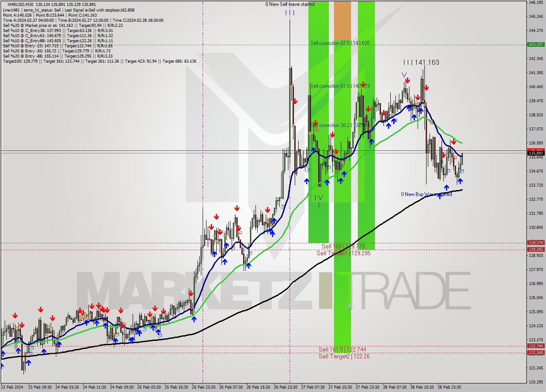This screenshot has width=546, height=392.
Task: Click 'Sell %10 @ Entry -23: 147.715' line
Action: tap(58, 46)
